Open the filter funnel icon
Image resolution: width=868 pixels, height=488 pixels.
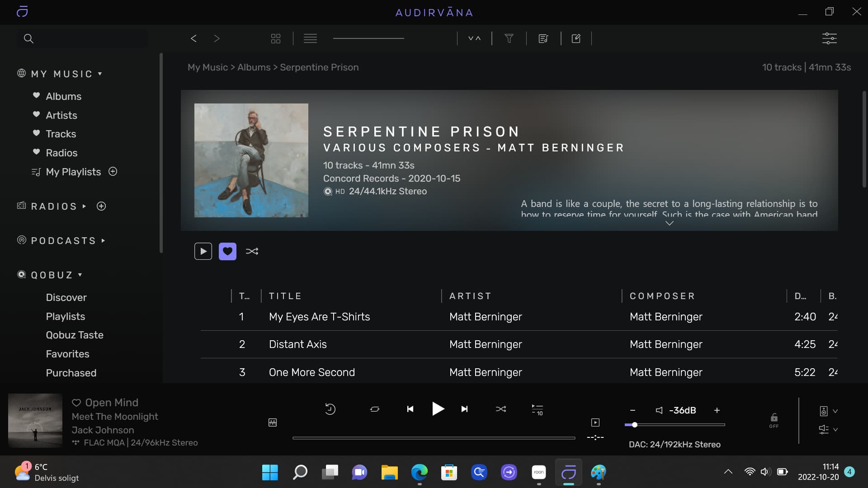pos(509,39)
